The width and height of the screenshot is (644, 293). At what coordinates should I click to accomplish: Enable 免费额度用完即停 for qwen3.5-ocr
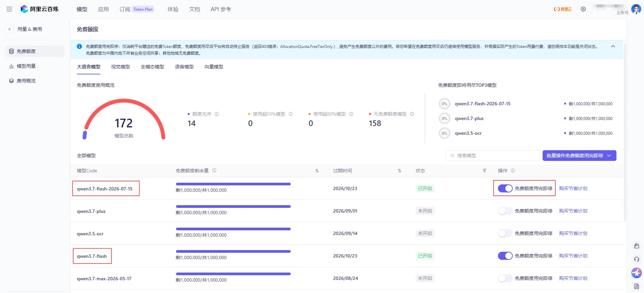[x=505, y=233]
